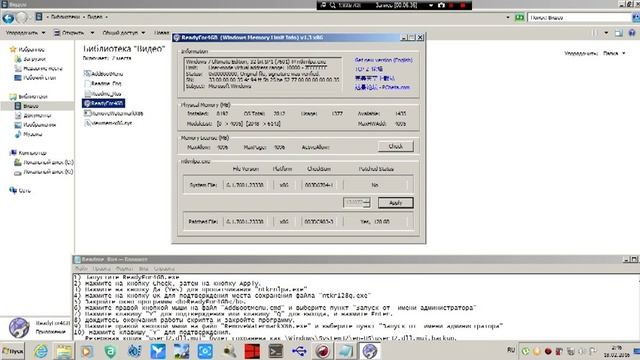Open the Notepad taskbar icon
Image resolution: width=640 pixels, height=360 pixels.
click(346, 351)
